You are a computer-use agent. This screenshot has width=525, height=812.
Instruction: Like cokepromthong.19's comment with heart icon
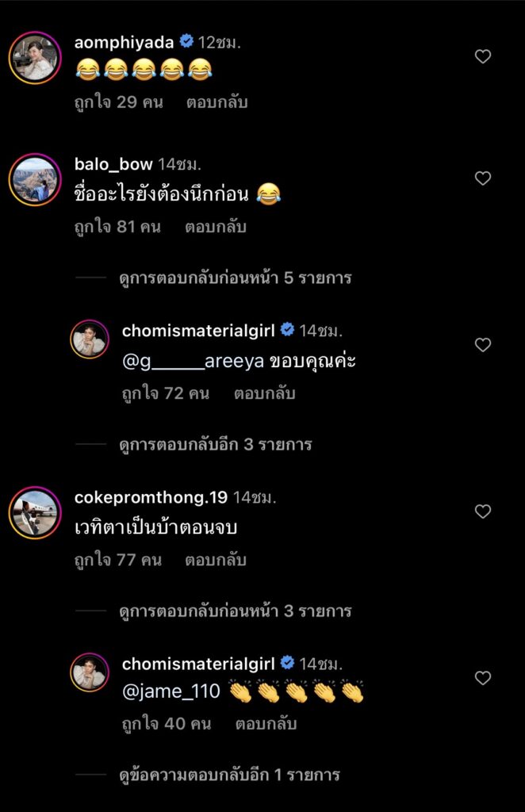tap(482, 511)
